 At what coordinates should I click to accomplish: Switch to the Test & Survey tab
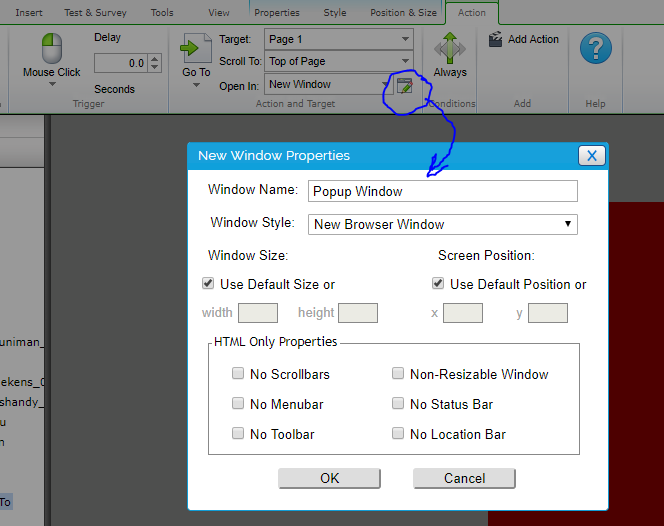click(95, 13)
